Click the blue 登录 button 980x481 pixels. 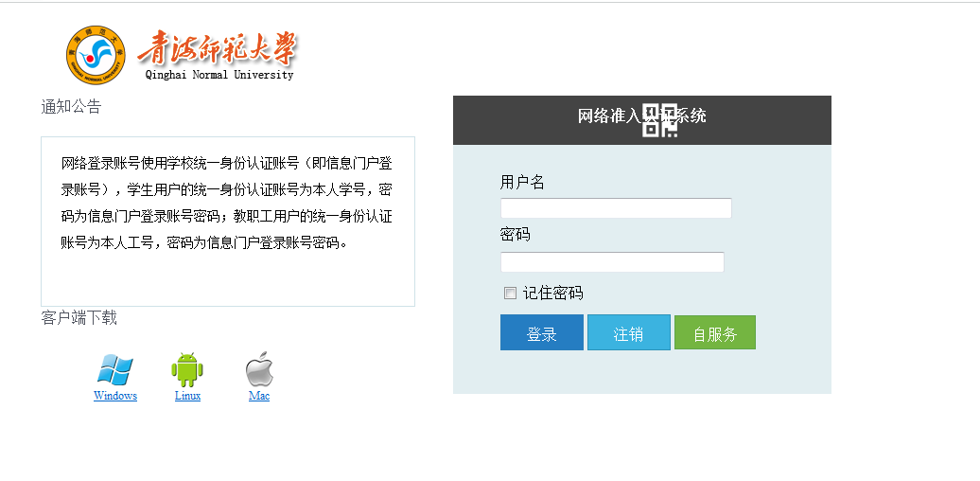point(542,332)
